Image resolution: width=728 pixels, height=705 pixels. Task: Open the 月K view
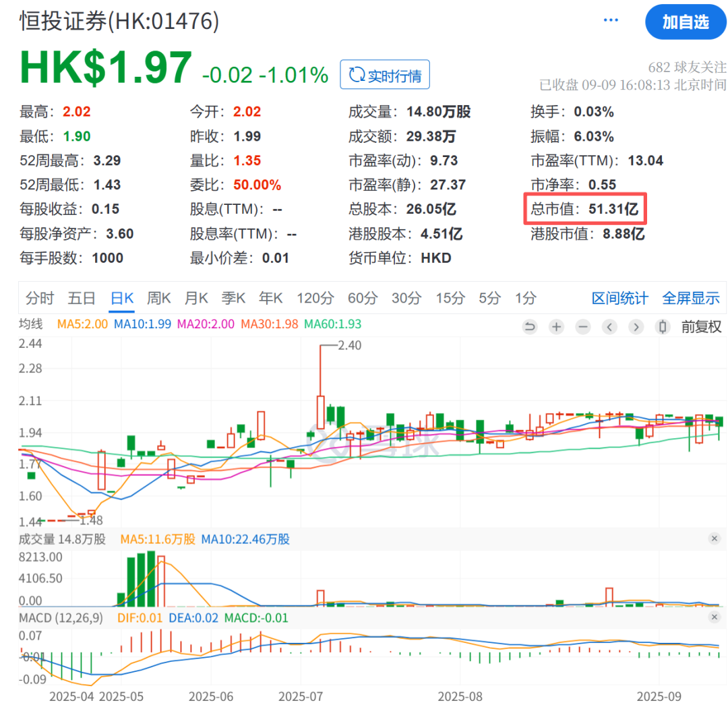click(x=196, y=298)
